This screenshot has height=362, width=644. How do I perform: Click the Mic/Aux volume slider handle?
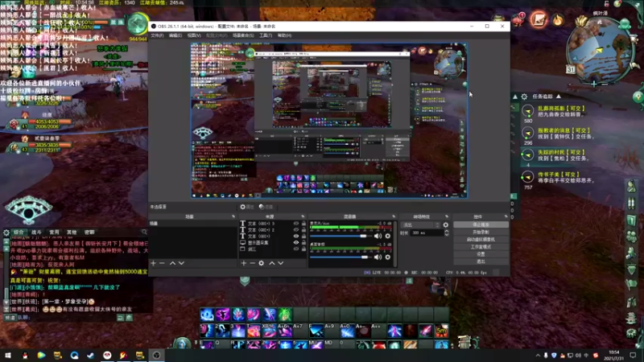[363, 236]
